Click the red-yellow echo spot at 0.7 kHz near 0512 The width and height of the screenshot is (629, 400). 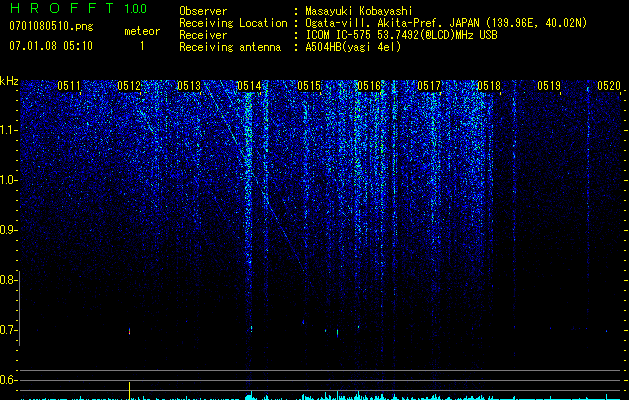pyautogui.click(x=129, y=331)
